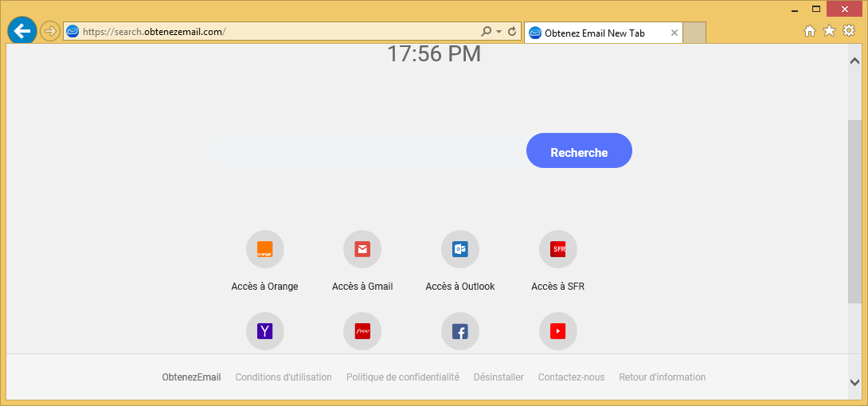Image resolution: width=868 pixels, height=406 pixels.
Task: Open the Outlook shortcut icon
Action: pos(460,250)
